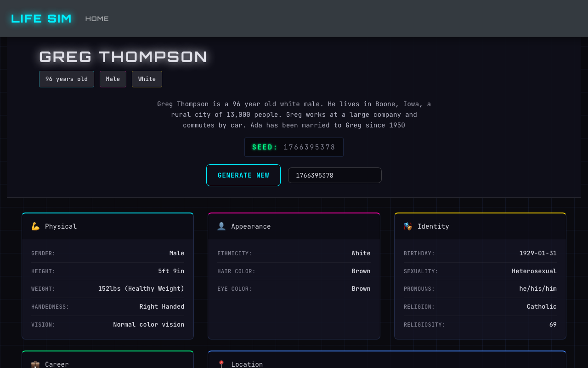
Task: Click the flexed bicep Physical icon
Action: [x=35, y=226]
